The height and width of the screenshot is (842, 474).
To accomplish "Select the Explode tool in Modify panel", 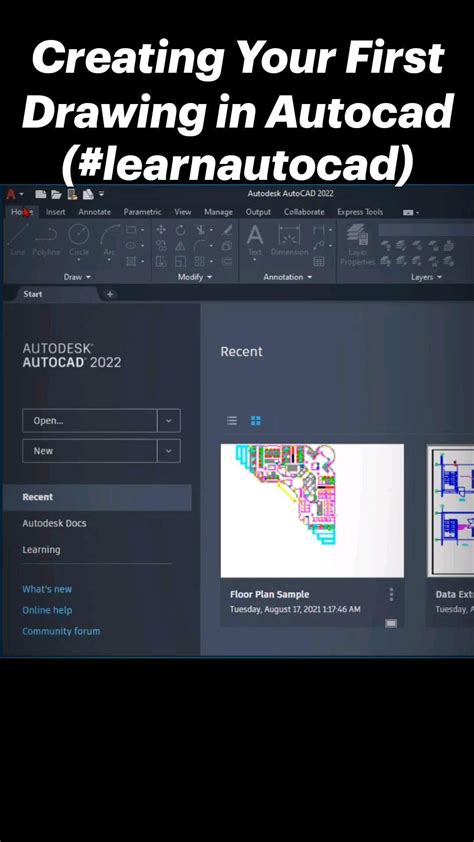I will pos(227,245).
